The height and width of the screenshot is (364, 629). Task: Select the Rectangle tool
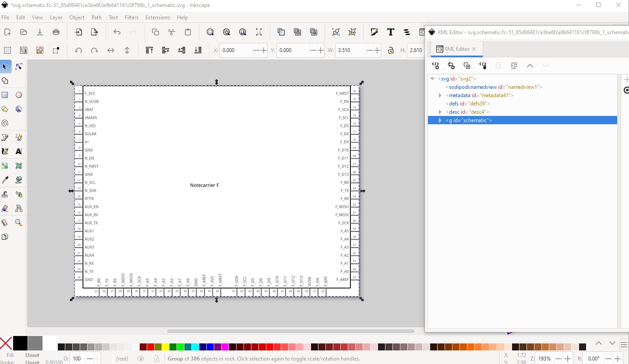5,95
